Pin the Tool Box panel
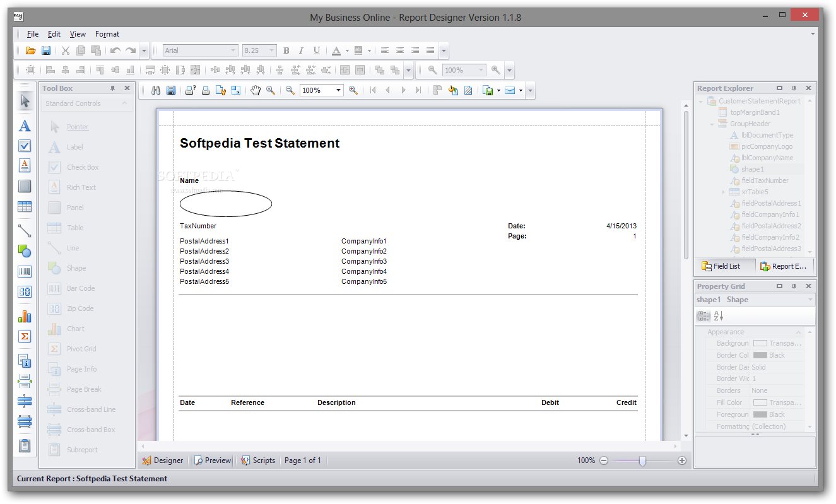Viewport: 836px width, 504px height. pos(113,88)
